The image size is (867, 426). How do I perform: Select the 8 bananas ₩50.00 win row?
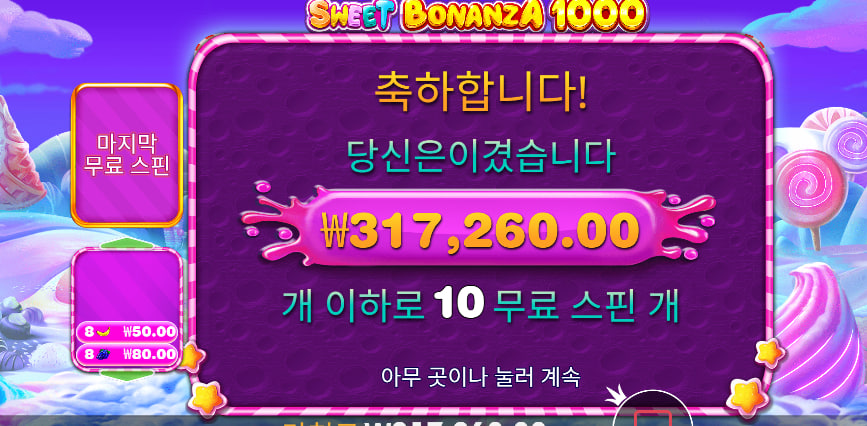(127, 333)
